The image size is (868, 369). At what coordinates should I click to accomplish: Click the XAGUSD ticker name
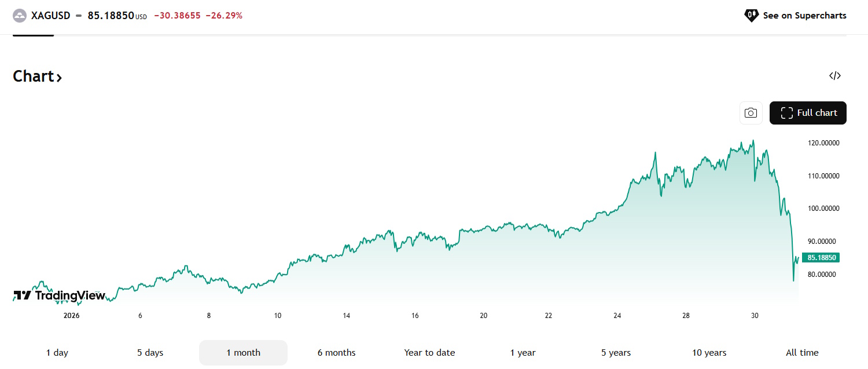pyautogui.click(x=50, y=16)
